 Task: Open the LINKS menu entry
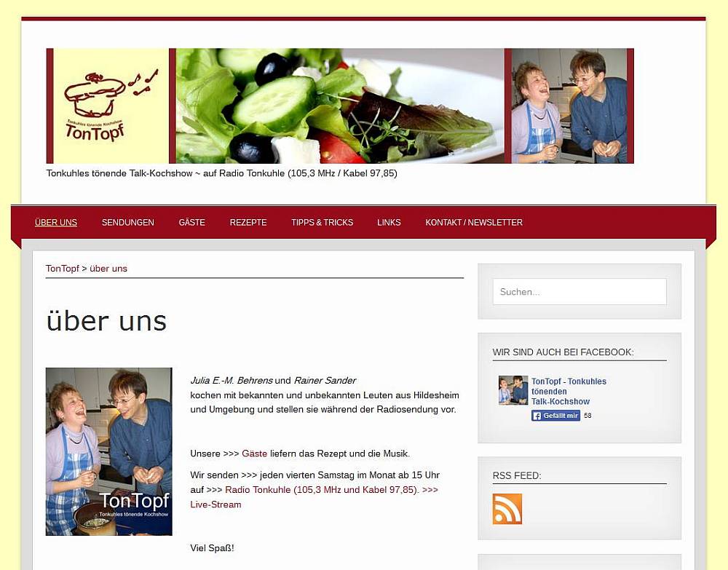point(389,222)
